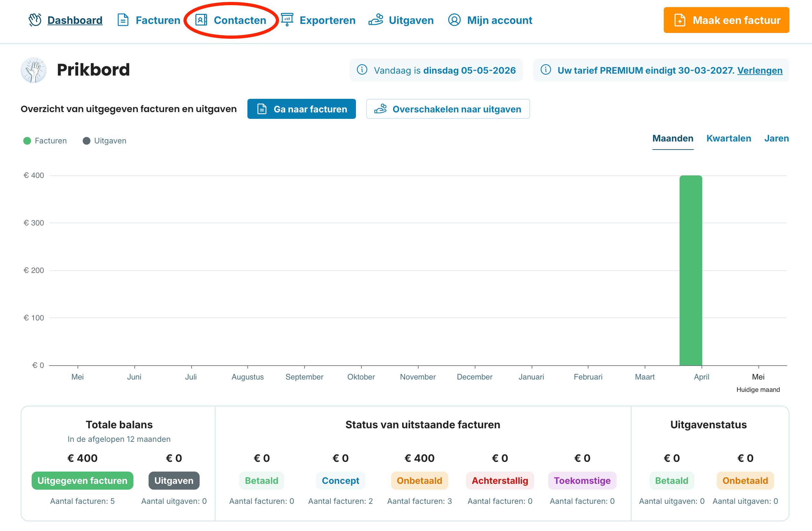Screen dimensions: 812x531
Task: Click the Betaald badge under Uitgavenstatus
Action: pos(671,481)
